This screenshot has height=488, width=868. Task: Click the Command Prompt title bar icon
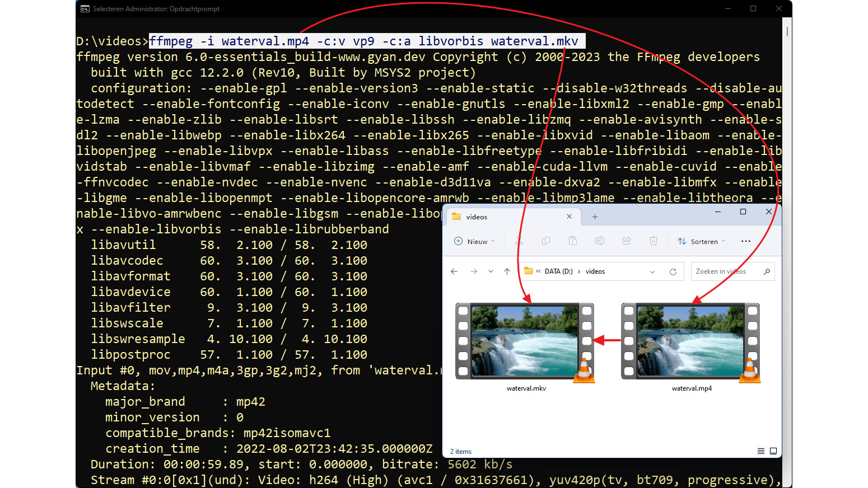point(85,8)
